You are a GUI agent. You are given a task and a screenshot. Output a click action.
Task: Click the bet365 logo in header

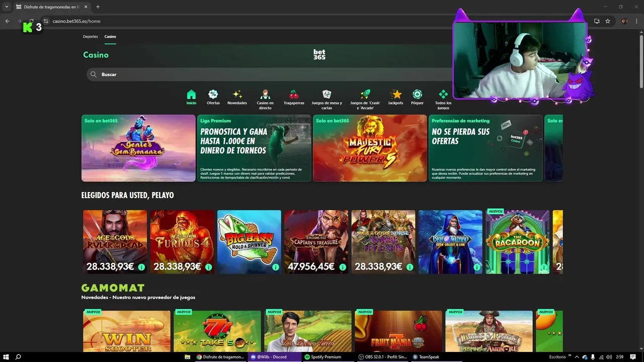tap(319, 55)
